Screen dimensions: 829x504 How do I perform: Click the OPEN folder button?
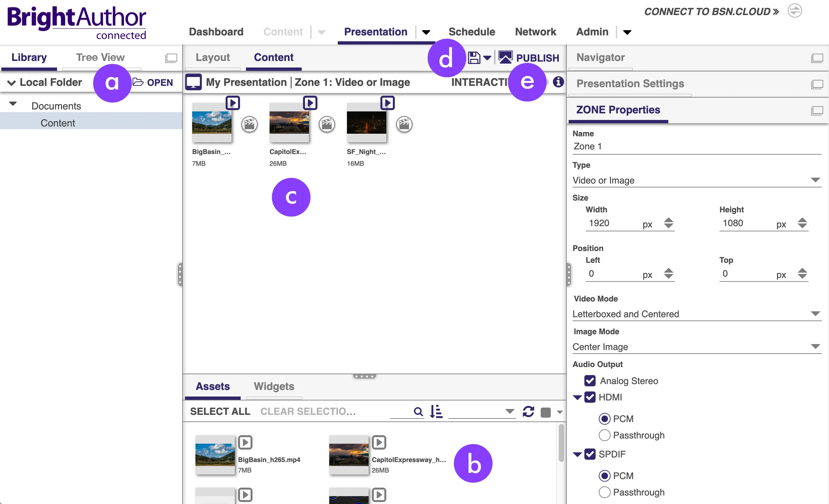(x=153, y=82)
